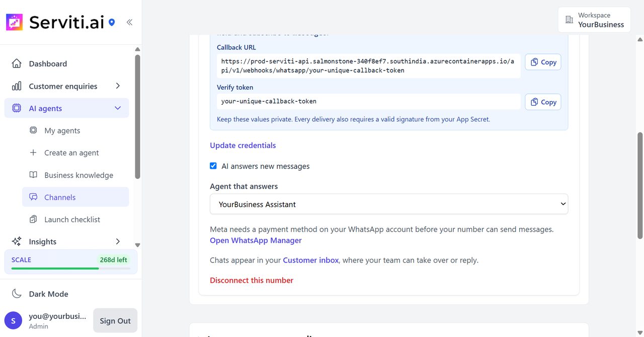Click the Workspace building icon

(x=569, y=20)
